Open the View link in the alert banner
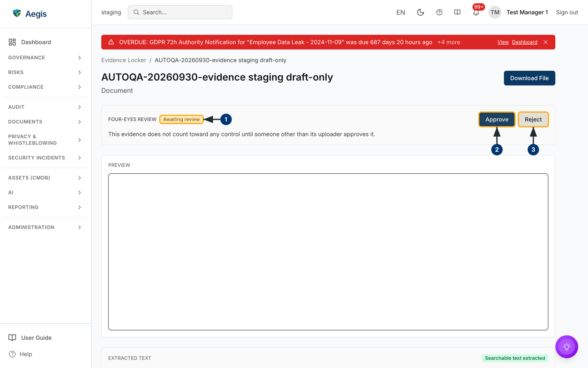Image resolution: width=588 pixels, height=368 pixels. [503, 42]
